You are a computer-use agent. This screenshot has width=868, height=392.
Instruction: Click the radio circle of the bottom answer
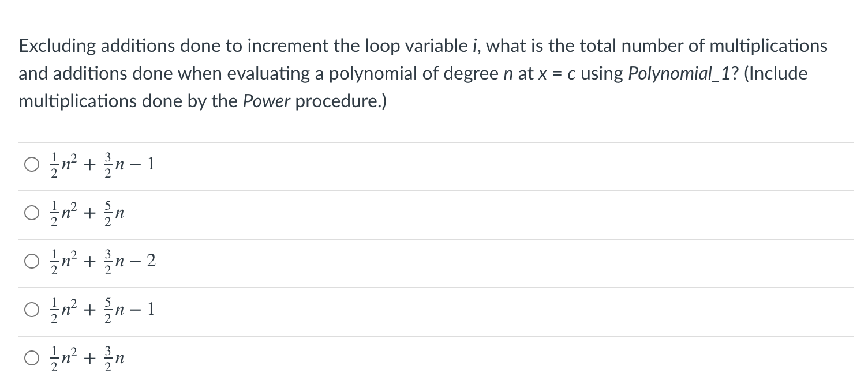tap(32, 359)
